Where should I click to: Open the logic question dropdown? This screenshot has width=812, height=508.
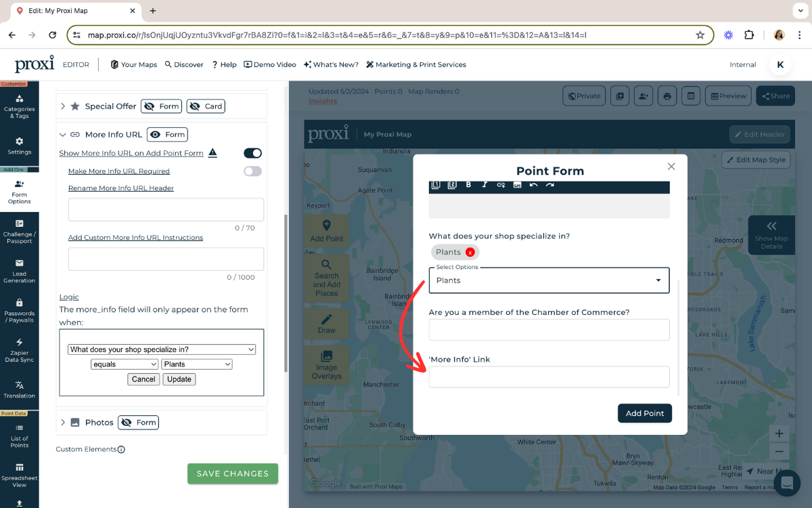click(x=162, y=350)
